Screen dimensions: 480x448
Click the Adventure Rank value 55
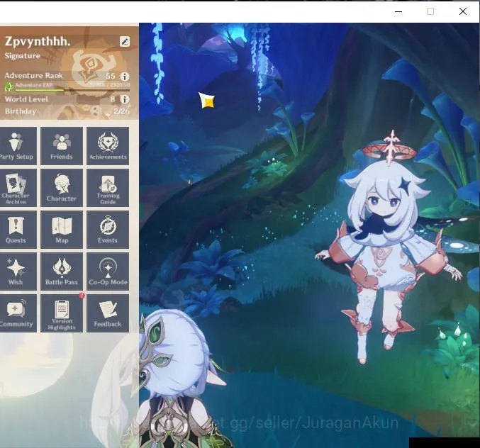point(110,76)
